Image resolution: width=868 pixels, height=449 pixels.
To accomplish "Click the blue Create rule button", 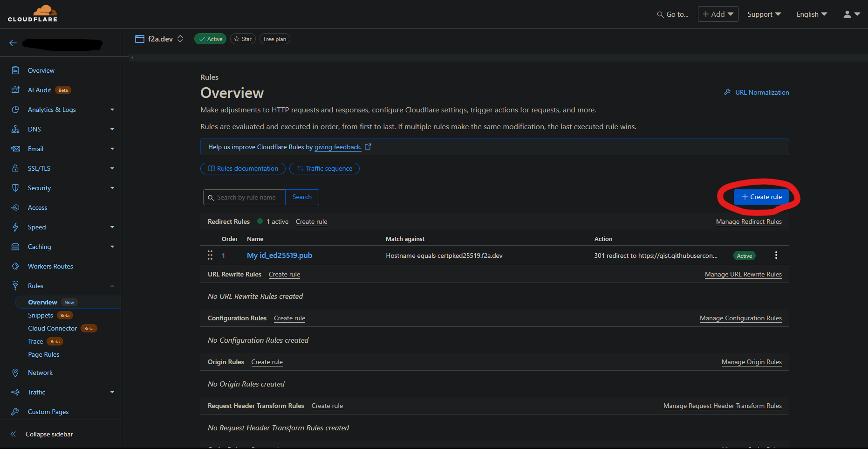I will click(761, 197).
